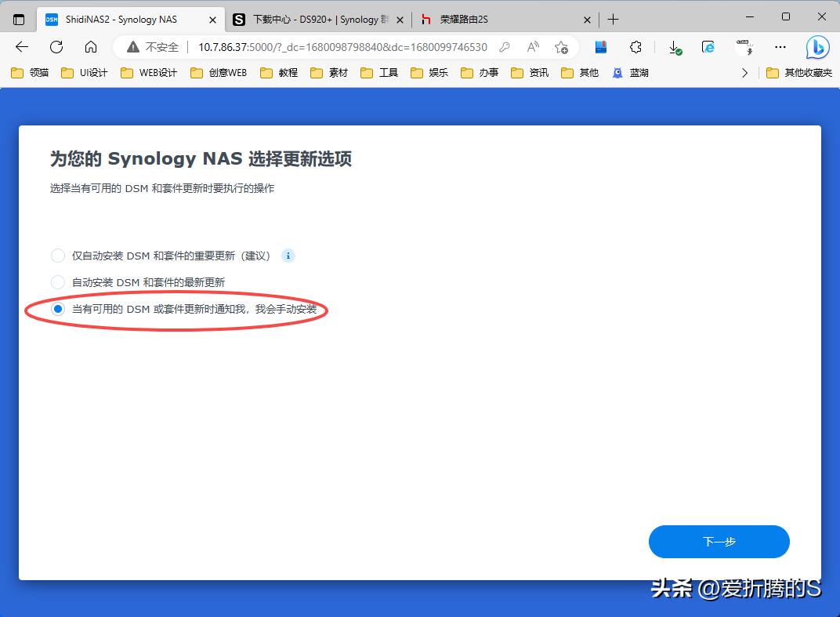Click the Refresh page icon
Screen dimensions: 840x617
pyautogui.click(x=55, y=47)
